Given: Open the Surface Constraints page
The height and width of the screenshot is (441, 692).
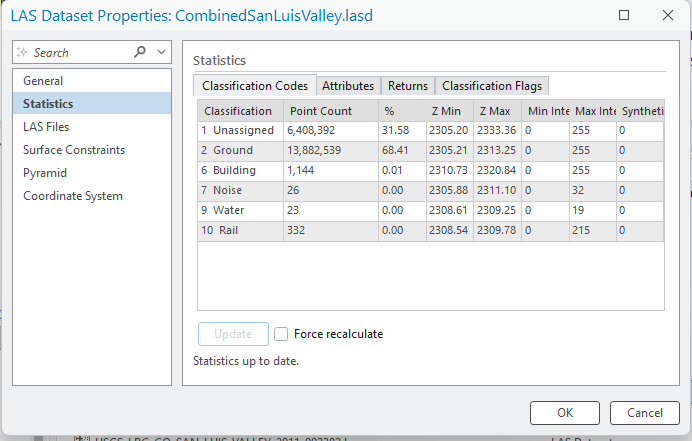Looking at the screenshot, I should (x=74, y=150).
